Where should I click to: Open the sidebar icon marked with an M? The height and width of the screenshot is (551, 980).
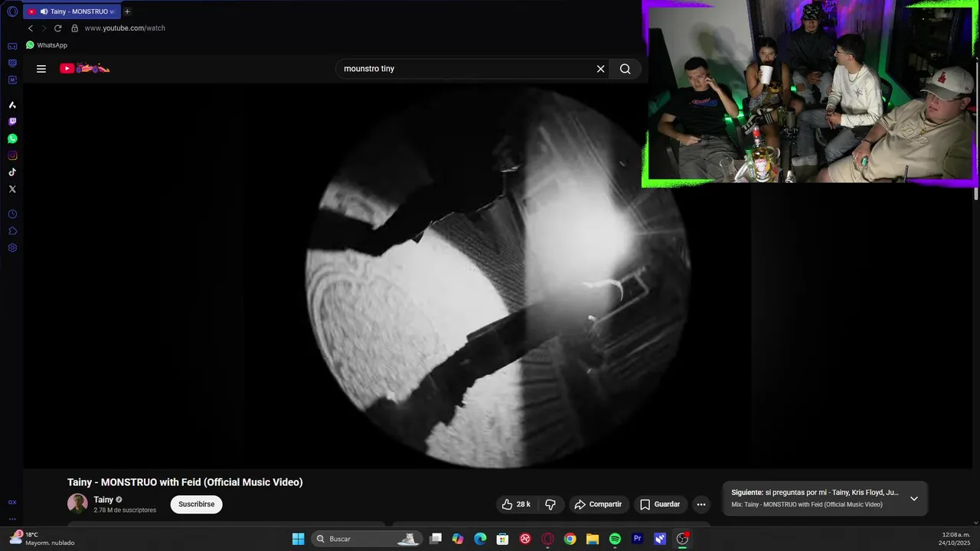click(x=12, y=80)
